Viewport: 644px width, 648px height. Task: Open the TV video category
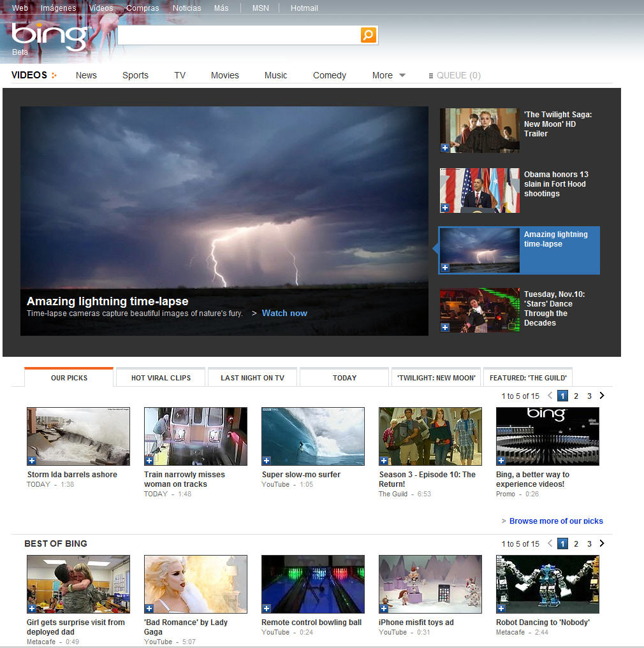180,76
